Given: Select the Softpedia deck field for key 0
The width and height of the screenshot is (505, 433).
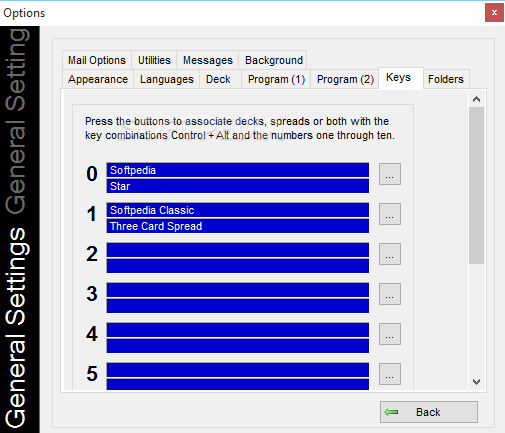Looking at the screenshot, I should click(238, 170).
